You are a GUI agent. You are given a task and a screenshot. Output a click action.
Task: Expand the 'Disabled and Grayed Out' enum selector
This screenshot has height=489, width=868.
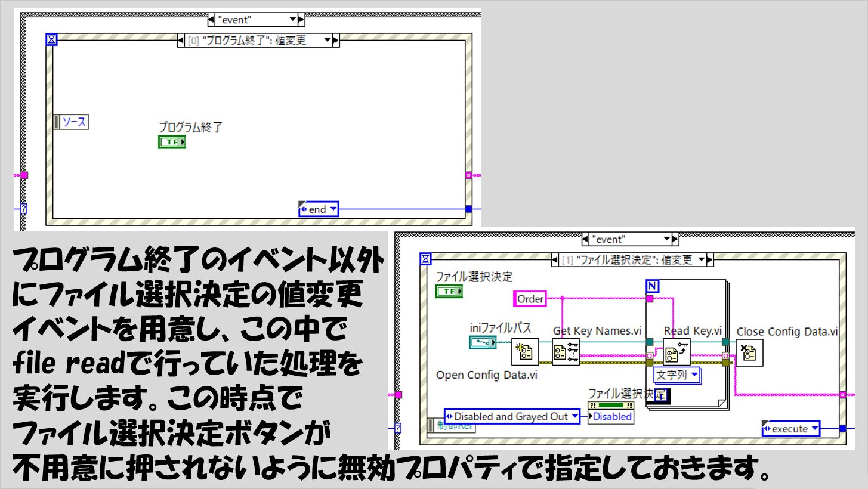pos(573,416)
